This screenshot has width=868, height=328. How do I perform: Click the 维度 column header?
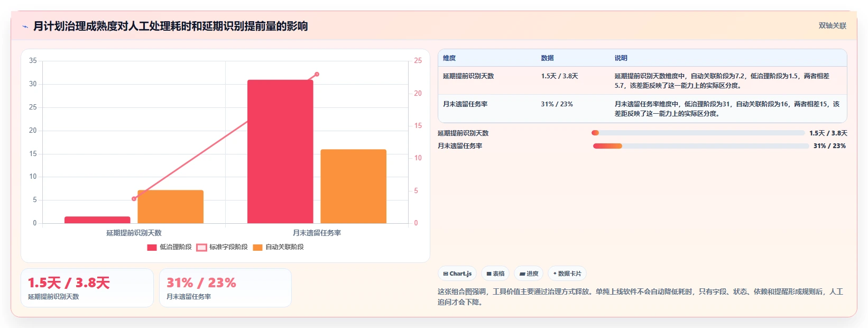(449, 58)
